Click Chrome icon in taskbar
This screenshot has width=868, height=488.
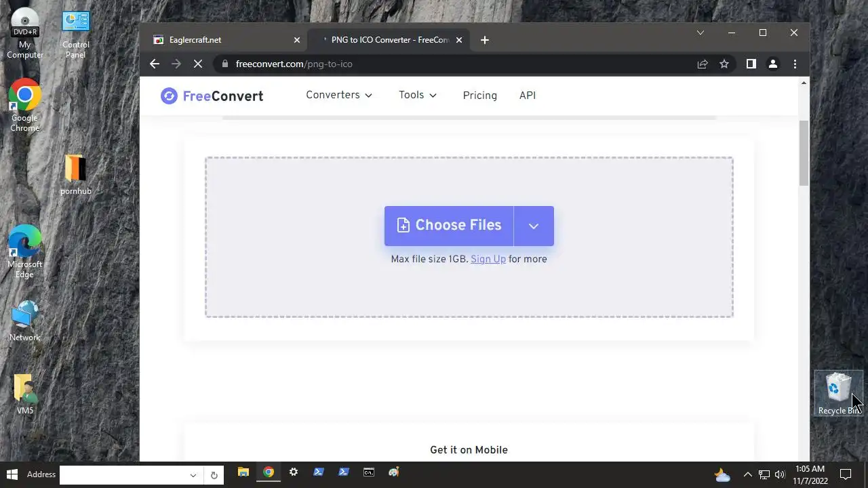[269, 472]
